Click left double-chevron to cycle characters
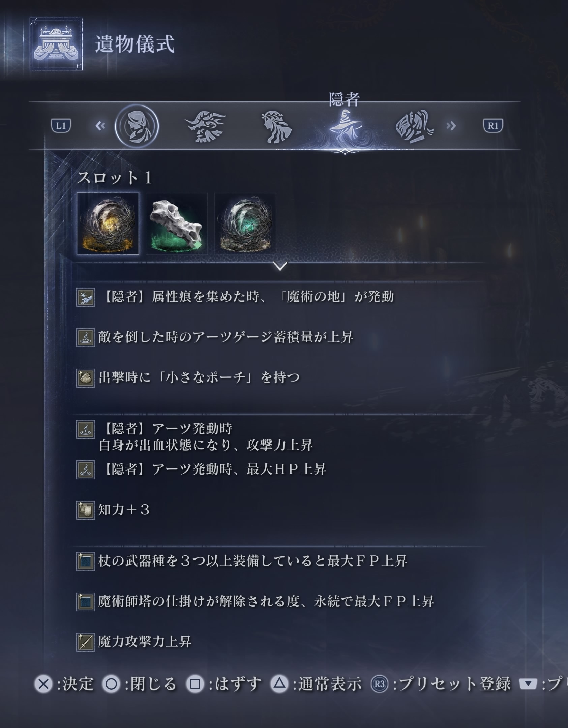This screenshot has width=568, height=728. tap(100, 126)
